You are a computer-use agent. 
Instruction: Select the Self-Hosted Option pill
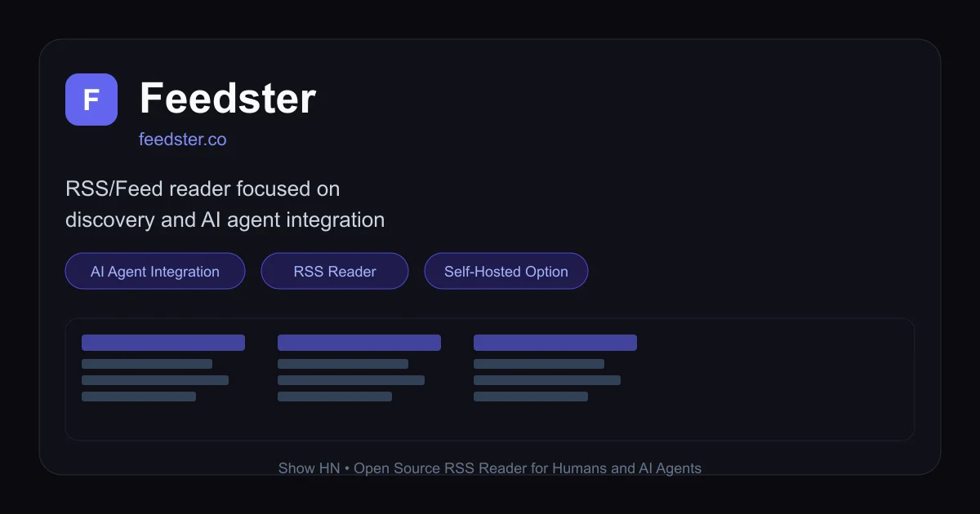pos(506,271)
